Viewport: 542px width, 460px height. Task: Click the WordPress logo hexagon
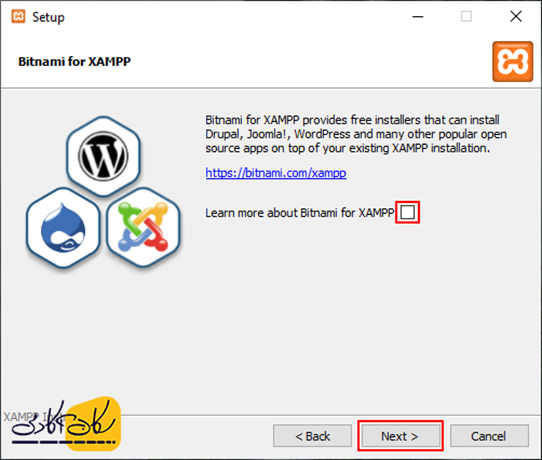pyautogui.click(x=103, y=157)
